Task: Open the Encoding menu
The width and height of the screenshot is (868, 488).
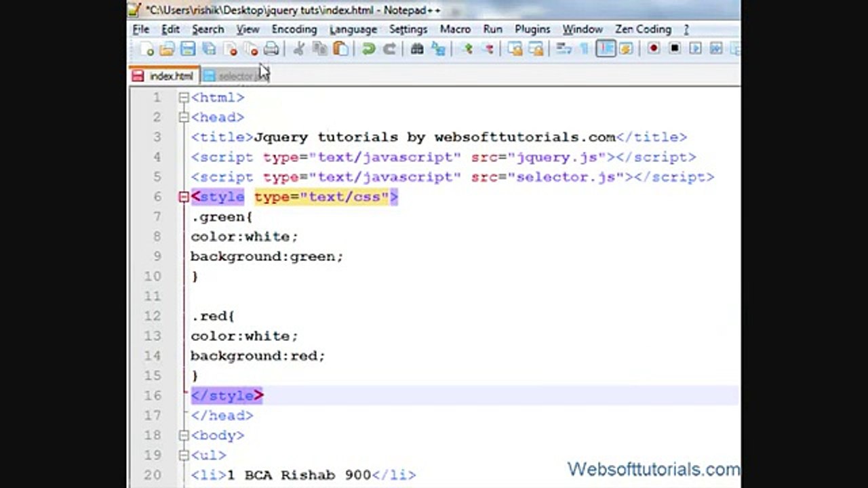Action: click(x=294, y=29)
